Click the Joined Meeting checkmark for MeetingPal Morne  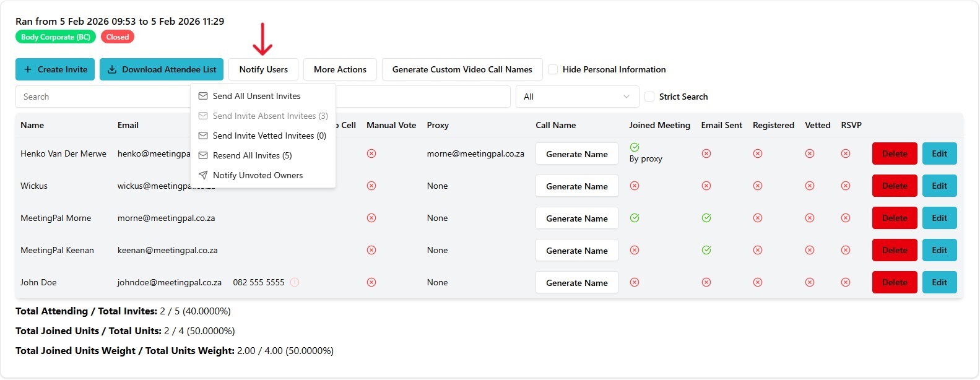pos(635,218)
